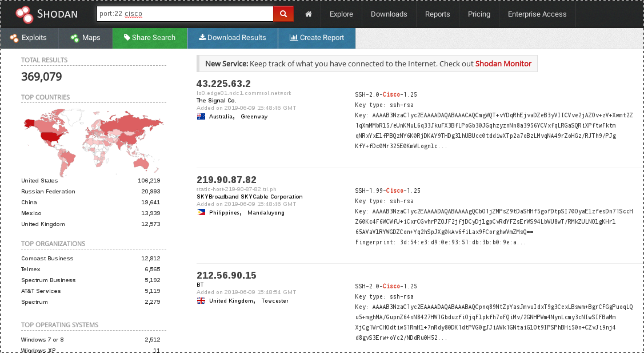The height and width of the screenshot is (353, 644).
Task: Filter by city Mandaluyong
Action: [x=266, y=213]
